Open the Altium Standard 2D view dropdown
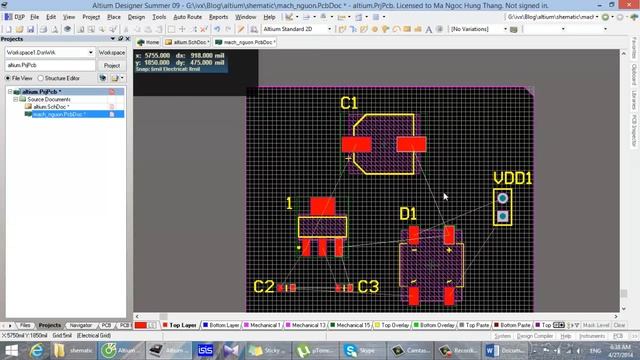Image resolution: width=640 pixels, height=360 pixels. click(x=329, y=29)
